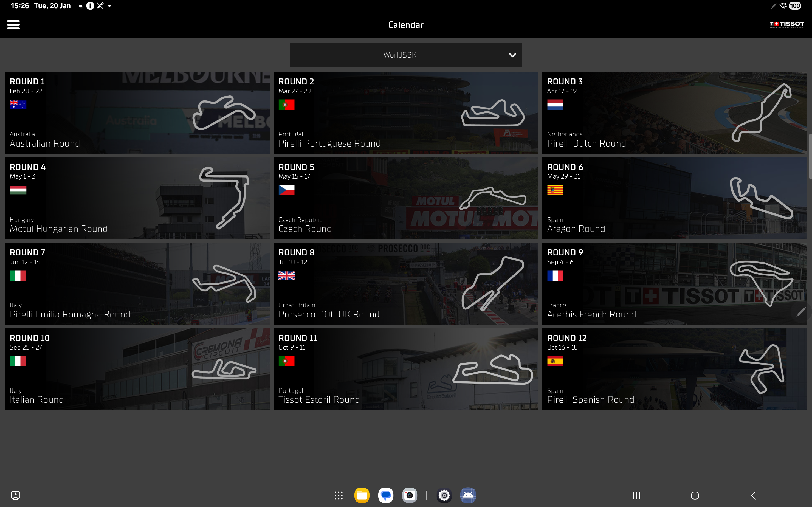The image size is (812, 507).
Task: Click the Great Britain flag icon
Action: click(x=286, y=276)
